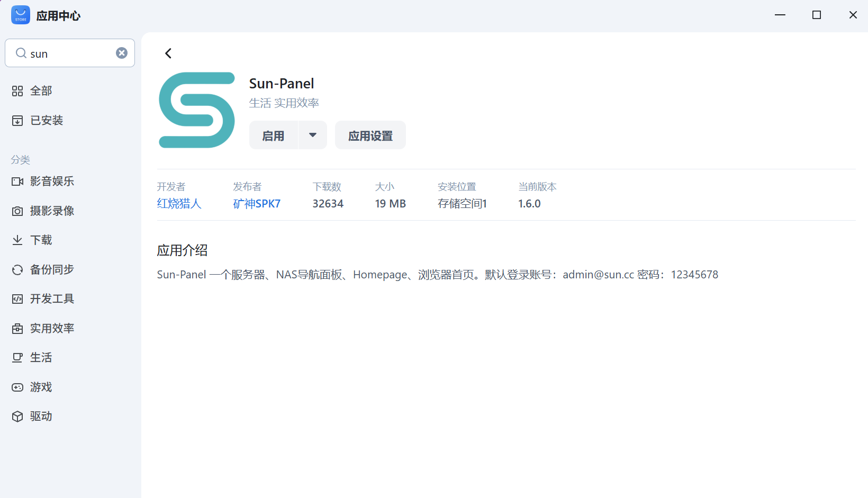Viewport: 868px width, 498px height.
Task: Click the Sun-Panel app title
Action: click(x=282, y=84)
